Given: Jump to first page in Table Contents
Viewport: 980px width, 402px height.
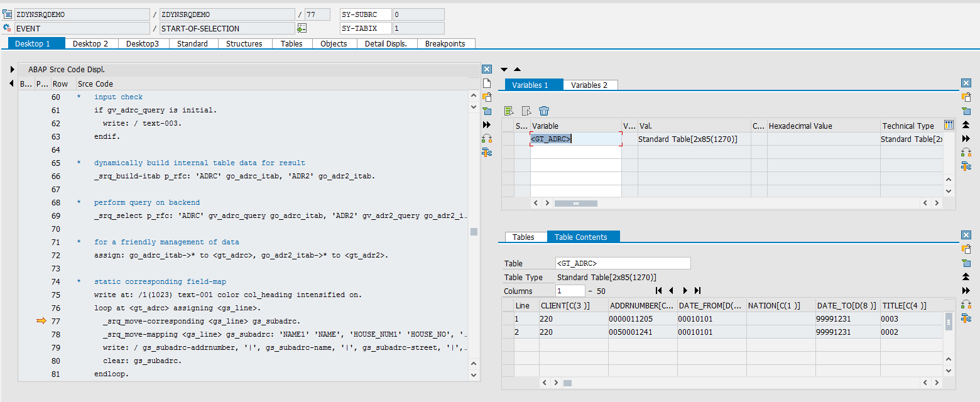Looking at the screenshot, I should [x=658, y=291].
